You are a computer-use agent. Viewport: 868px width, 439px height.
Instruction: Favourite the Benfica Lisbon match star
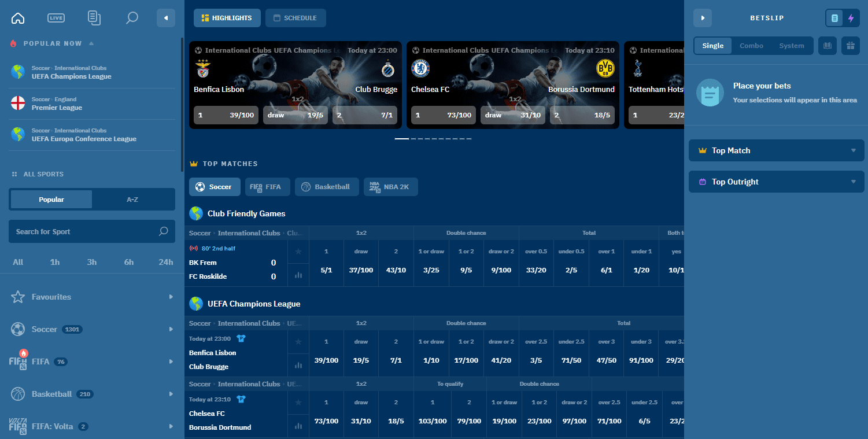(298, 342)
